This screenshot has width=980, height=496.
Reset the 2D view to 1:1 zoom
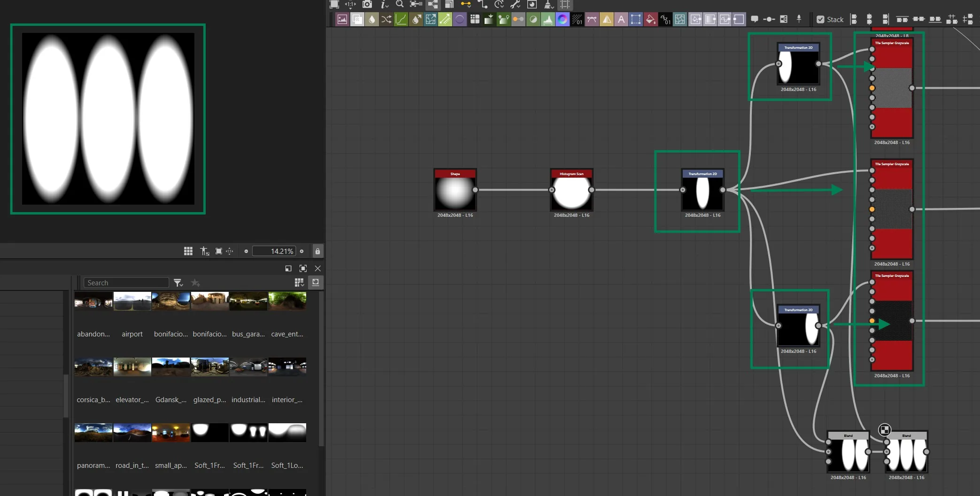pos(230,251)
